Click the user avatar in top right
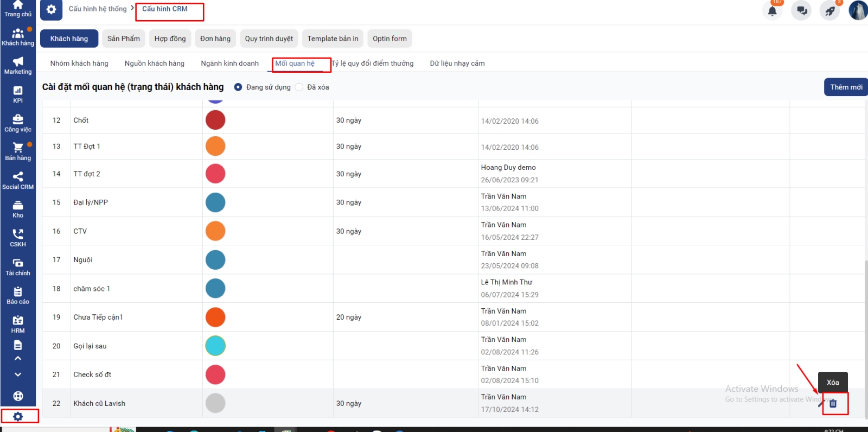The image size is (868, 432). (x=858, y=11)
